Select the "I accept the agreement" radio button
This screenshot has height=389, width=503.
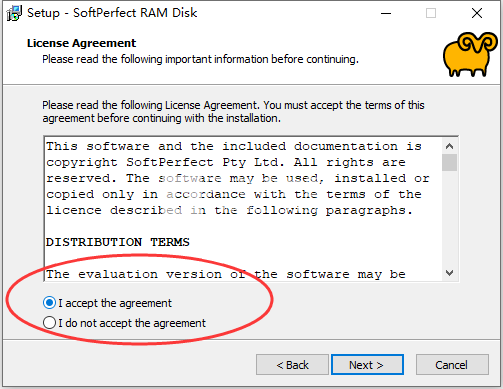click(49, 303)
